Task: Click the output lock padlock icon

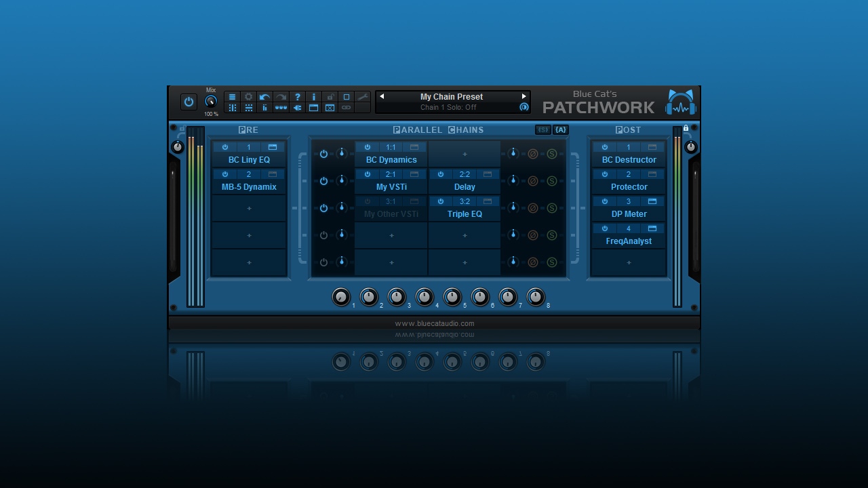Action: (x=686, y=128)
